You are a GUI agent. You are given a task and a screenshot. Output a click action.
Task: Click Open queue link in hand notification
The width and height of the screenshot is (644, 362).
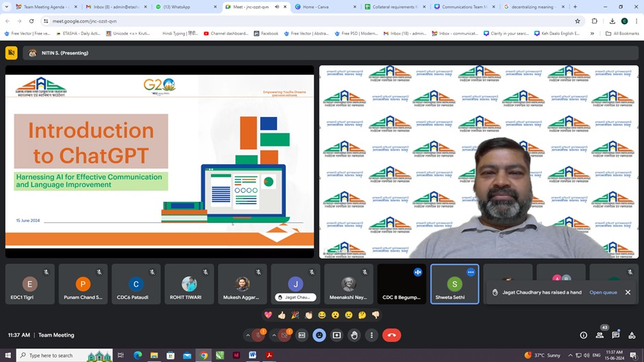coord(604,292)
